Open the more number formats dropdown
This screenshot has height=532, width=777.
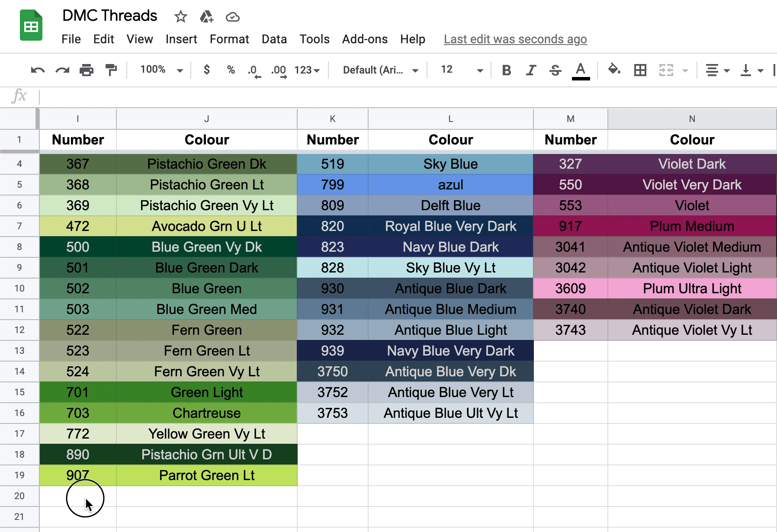pyautogui.click(x=307, y=70)
